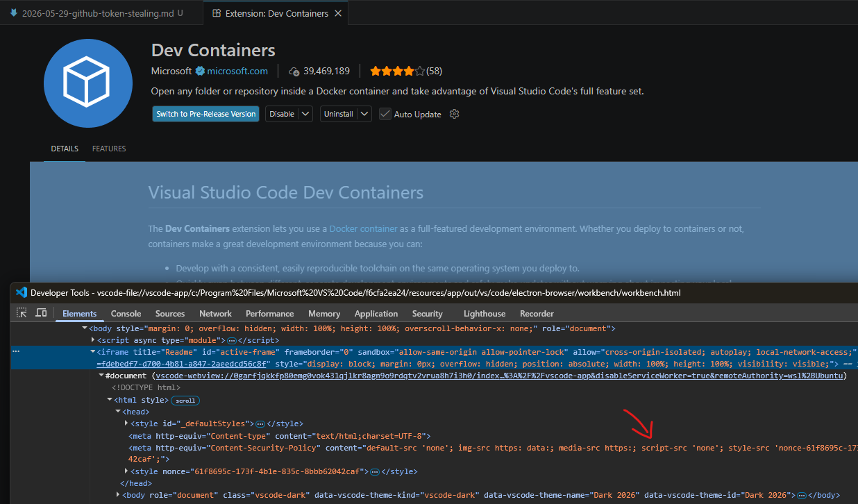This screenshot has height=504, width=858.
Task: Open the Application tab in DevTools
Action: tap(376, 314)
